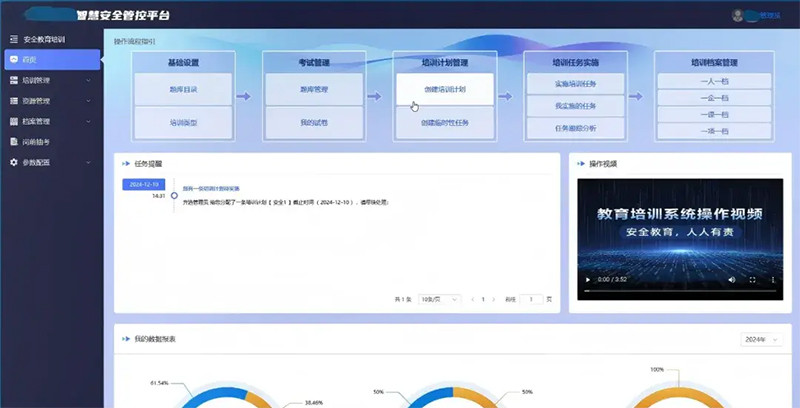Click the 创建培训计划 card
The image size is (800, 408).
coord(445,89)
